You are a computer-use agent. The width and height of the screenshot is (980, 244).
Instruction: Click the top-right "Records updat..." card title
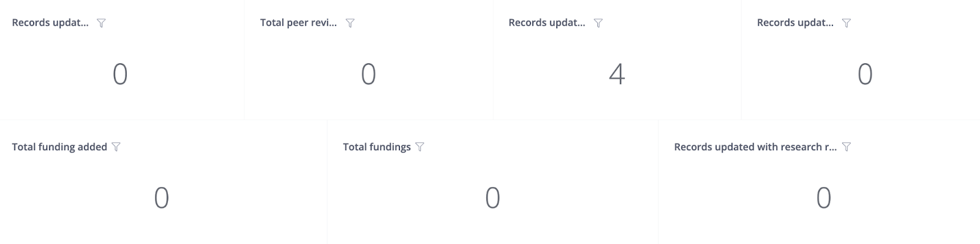click(x=795, y=23)
